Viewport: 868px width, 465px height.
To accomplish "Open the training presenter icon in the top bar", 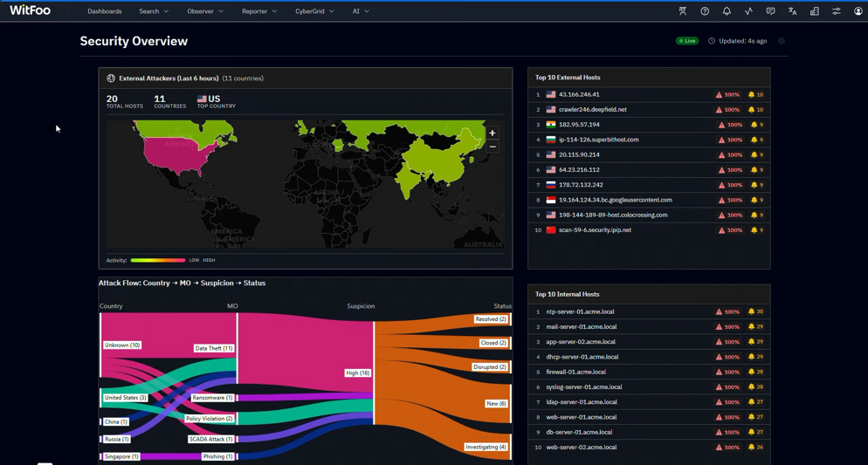I will 683,11.
